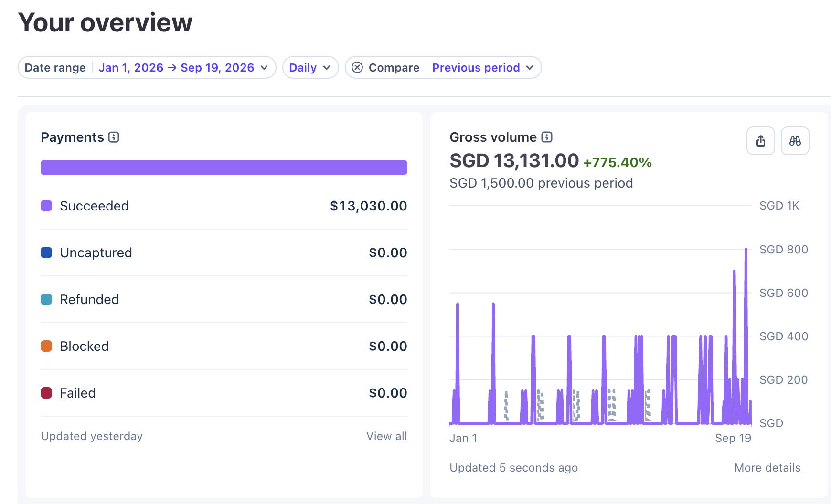Click the SGD 13,131.00 gross volume total

(x=514, y=161)
